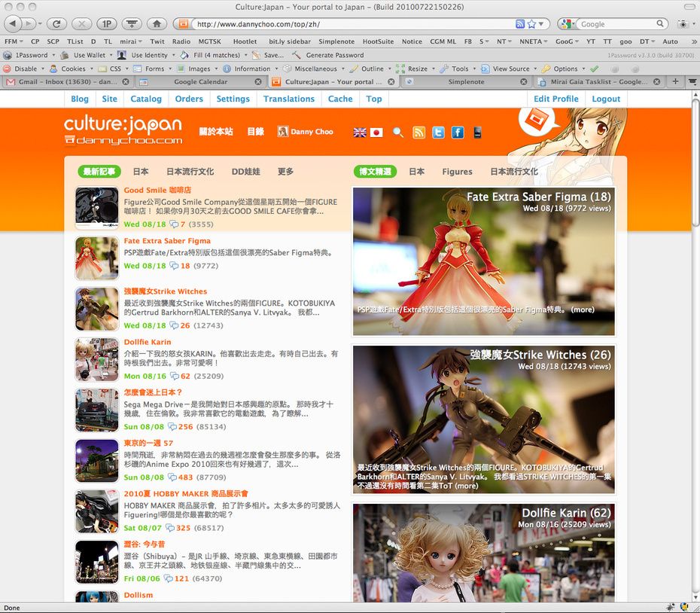Viewport: 700px width, 613px height.
Task: Click the Settings admin link
Action: [x=233, y=99]
